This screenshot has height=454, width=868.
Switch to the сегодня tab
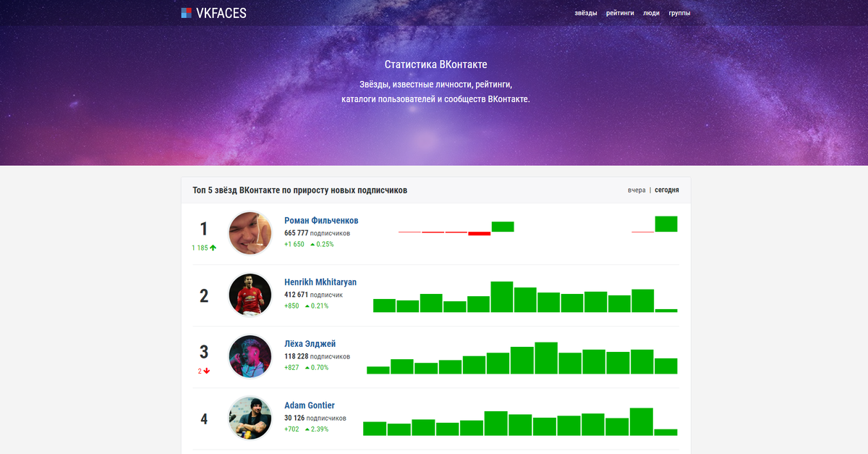667,190
